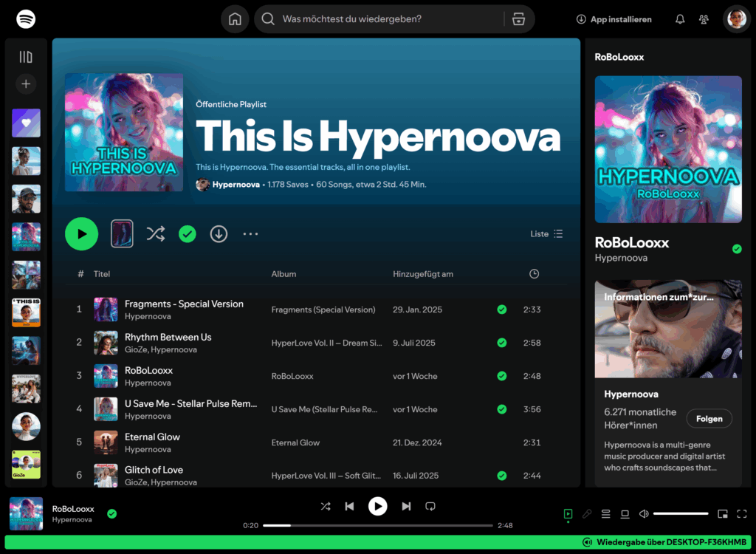Toggle saved checkmark in RoBoLooxx track row
This screenshot has width=756, height=554.
502,376
